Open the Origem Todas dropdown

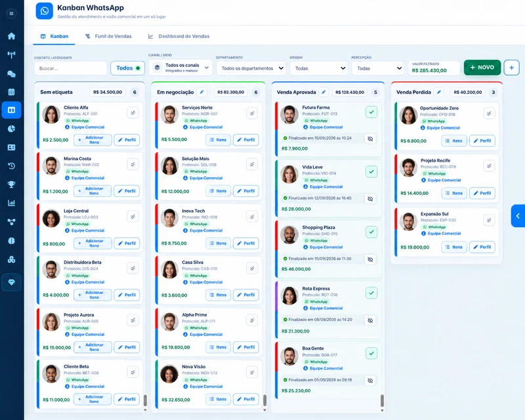pos(319,68)
